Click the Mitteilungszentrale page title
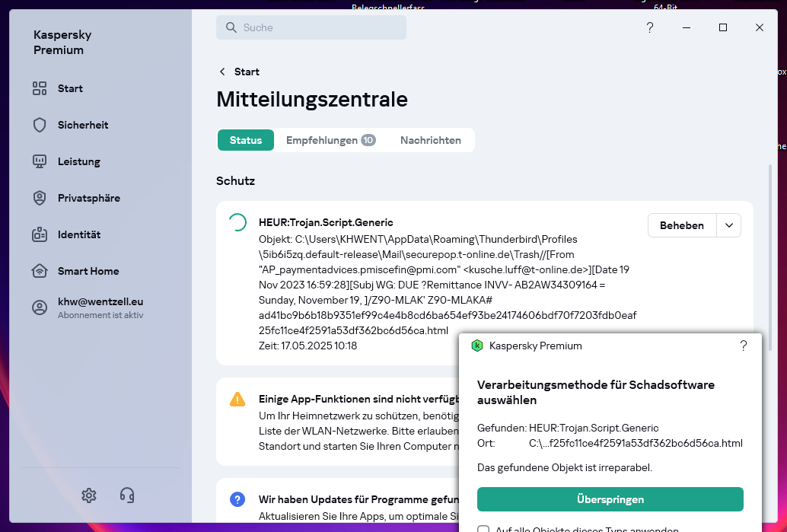787x532 pixels. 312,100
